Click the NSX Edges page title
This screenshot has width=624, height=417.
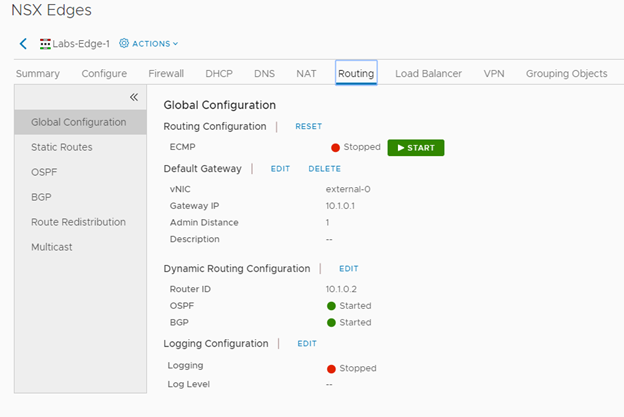click(51, 10)
